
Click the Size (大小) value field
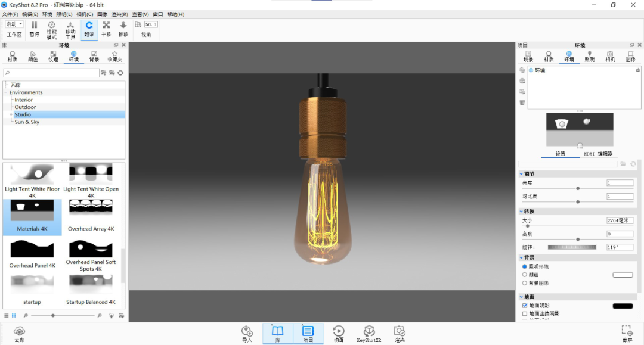point(620,220)
